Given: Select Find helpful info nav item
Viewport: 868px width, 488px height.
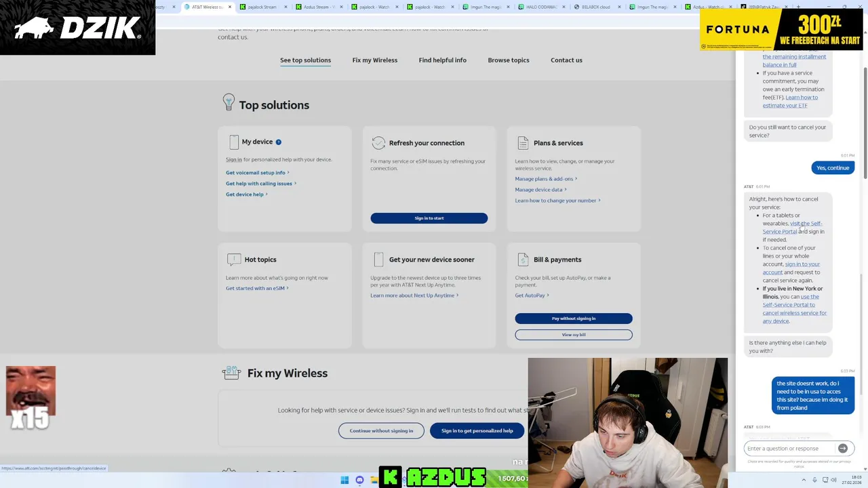Looking at the screenshot, I should (x=442, y=60).
